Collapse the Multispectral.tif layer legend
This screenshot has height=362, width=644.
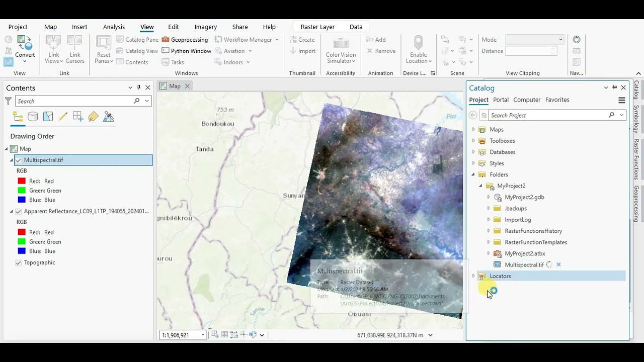pos(11,160)
